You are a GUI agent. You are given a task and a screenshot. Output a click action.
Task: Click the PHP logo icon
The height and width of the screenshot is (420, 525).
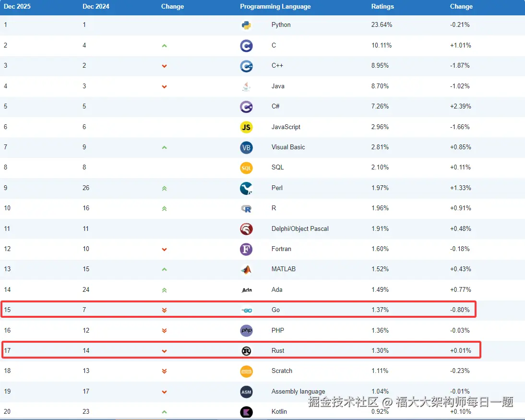pyautogui.click(x=247, y=331)
